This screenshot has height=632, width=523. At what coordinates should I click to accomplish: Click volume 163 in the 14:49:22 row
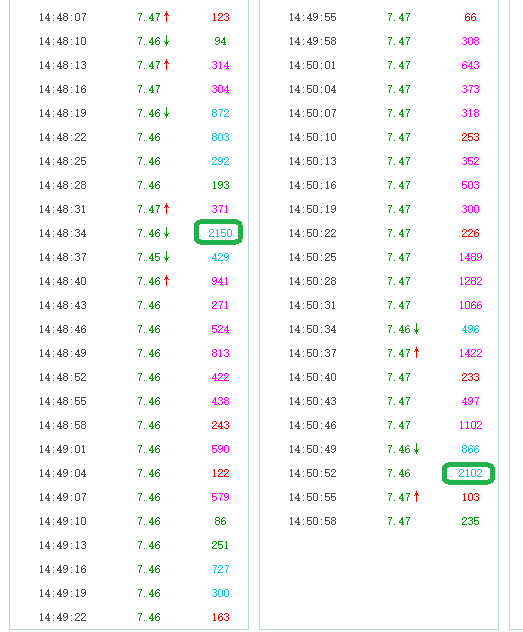[x=220, y=617]
